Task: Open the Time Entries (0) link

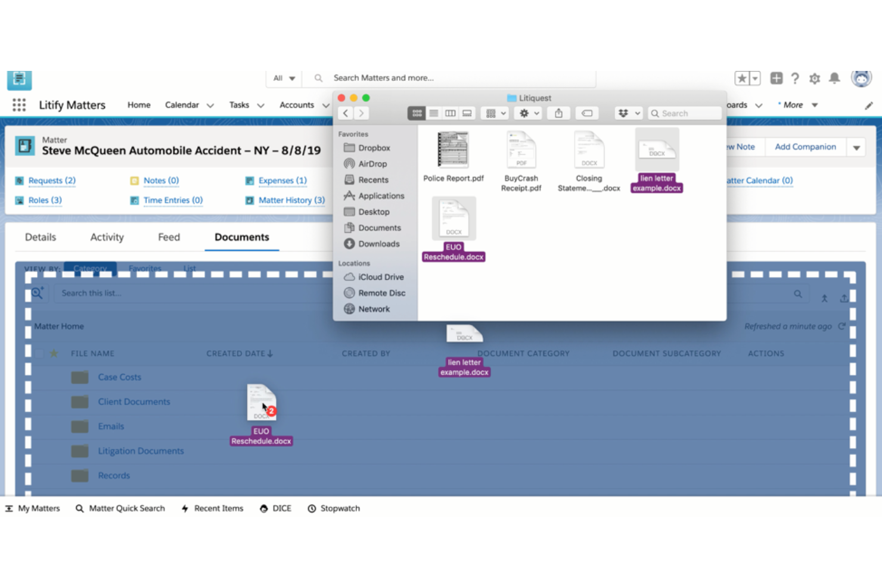Action: click(x=173, y=200)
